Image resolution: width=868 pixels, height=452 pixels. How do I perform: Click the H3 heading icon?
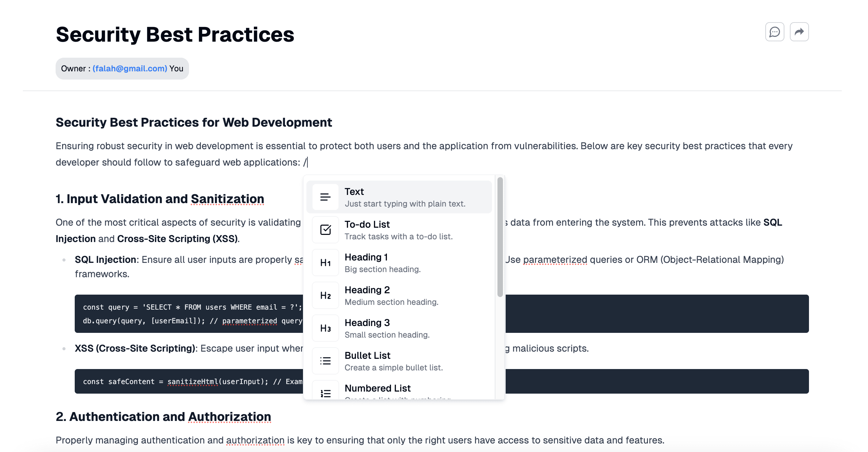325,328
